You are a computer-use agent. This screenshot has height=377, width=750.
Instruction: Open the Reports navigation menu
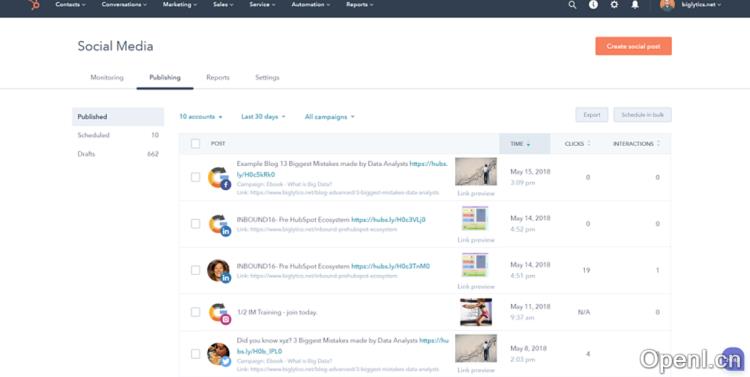360,5
